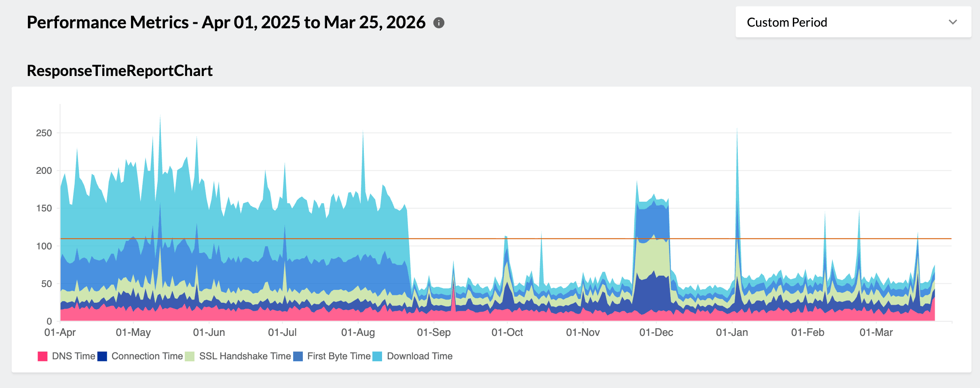Click the dark blue Connection Time legend swatch
The image size is (980, 388).
tap(102, 356)
